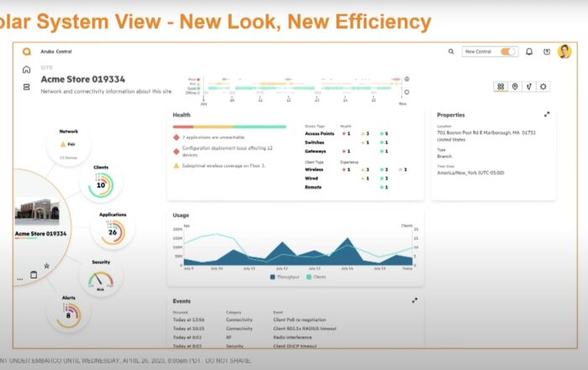588x370 pixels.
Task: Click the Radio interference event
Action: [x=292, y=337]
